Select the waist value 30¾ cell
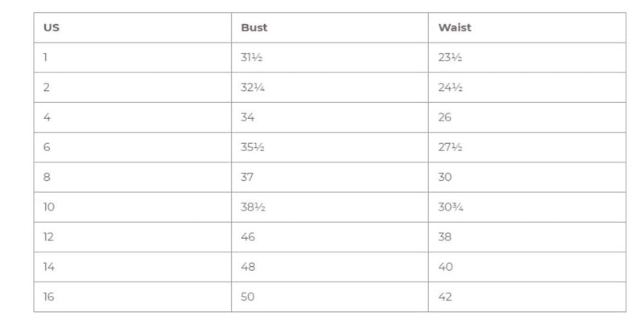Viewport: 644px width, 324px height. click(x=527, y=207)
